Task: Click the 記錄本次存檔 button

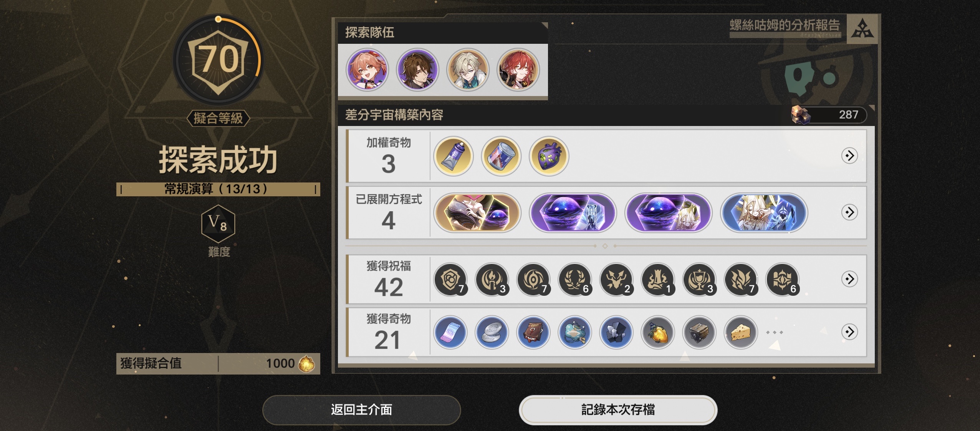Action: [x=618, y=410]
